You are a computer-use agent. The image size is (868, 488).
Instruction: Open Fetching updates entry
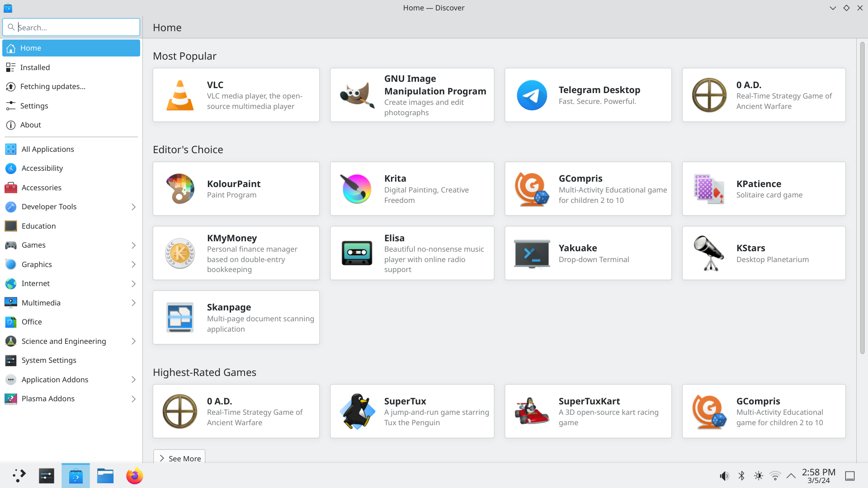(x=71, y=86)
